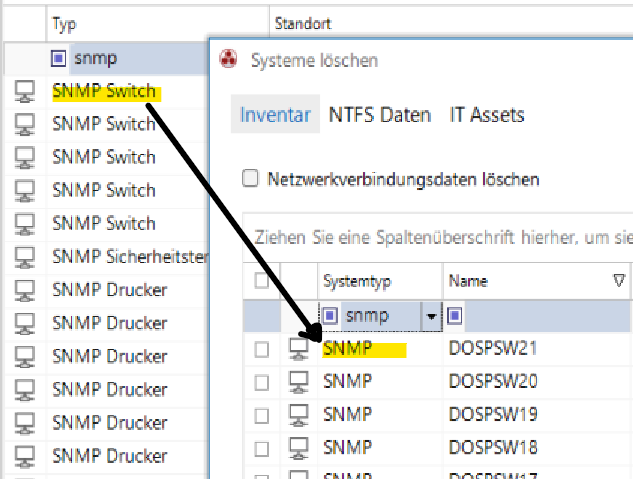This screenshot has width=633, height=479.
Task: Select the Inventar tab
Action: (x=275, y=115)
